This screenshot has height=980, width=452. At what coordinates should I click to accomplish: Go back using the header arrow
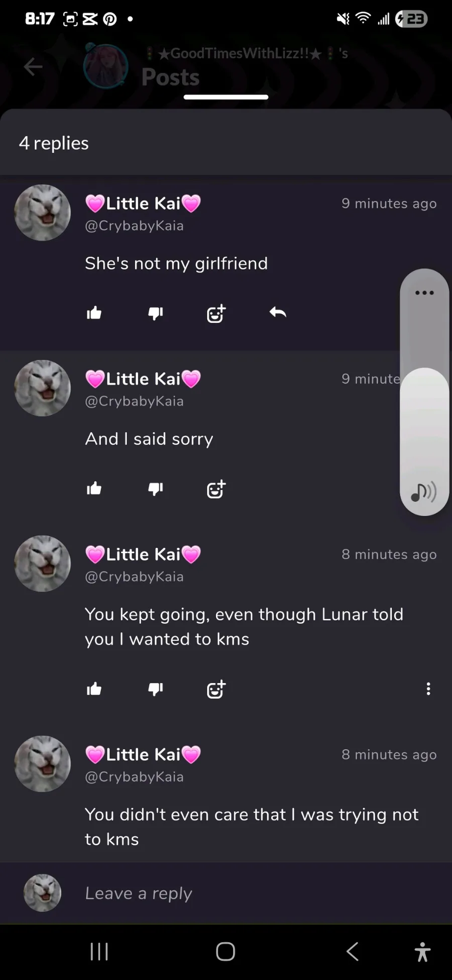[33, 66]
